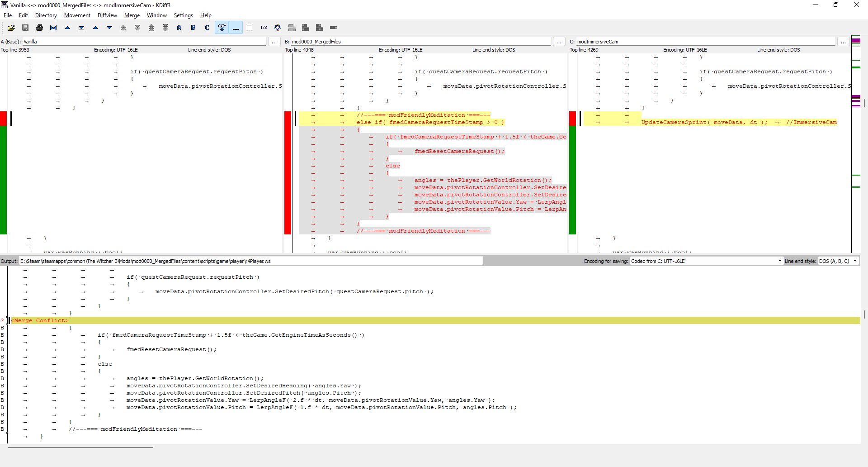Toggle line numbers (123) display
Screen dimensions: 868x467
click(264, 28)
